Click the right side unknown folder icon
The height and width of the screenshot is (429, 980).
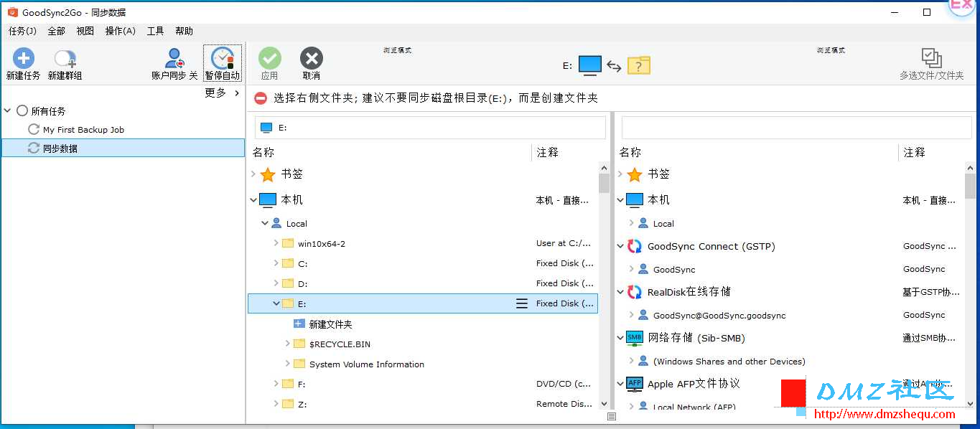pos(639,65)
